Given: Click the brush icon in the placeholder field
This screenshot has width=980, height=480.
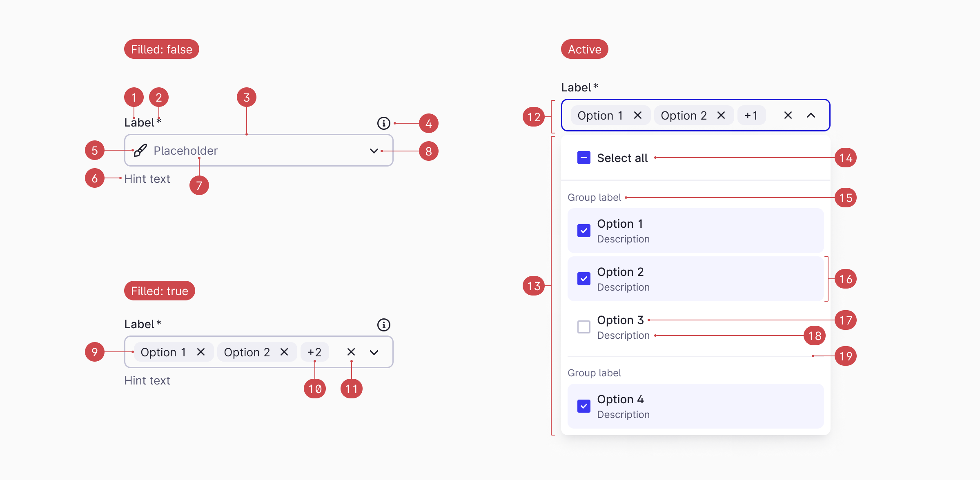Looking at the screenshot, I should (x=140, y=151).
